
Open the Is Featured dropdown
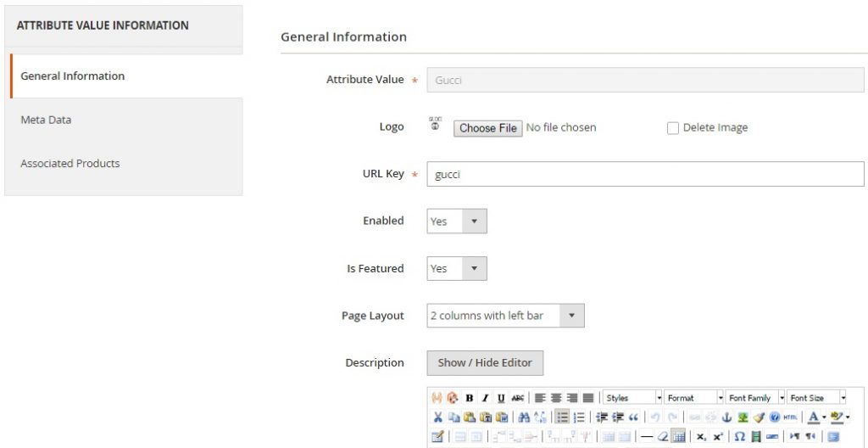pyautogui.click(x=457, y=268)
